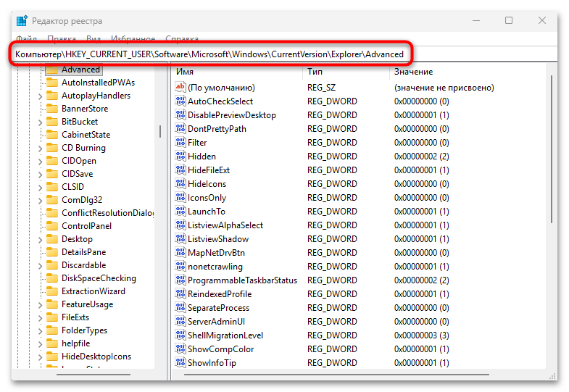Click the registry path address bar
Viewport: 569px width, 392px height.
pyautogui.click(x=209, y=54)
